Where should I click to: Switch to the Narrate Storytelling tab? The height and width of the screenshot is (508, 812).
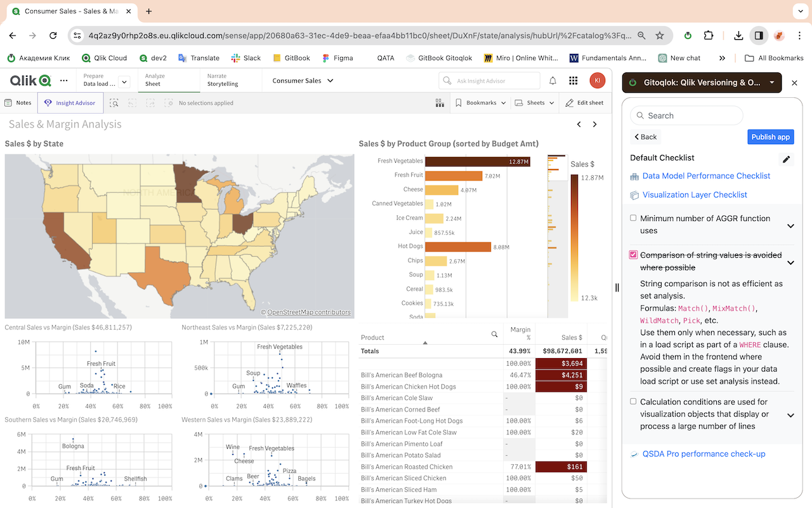[x=230, y=80]
